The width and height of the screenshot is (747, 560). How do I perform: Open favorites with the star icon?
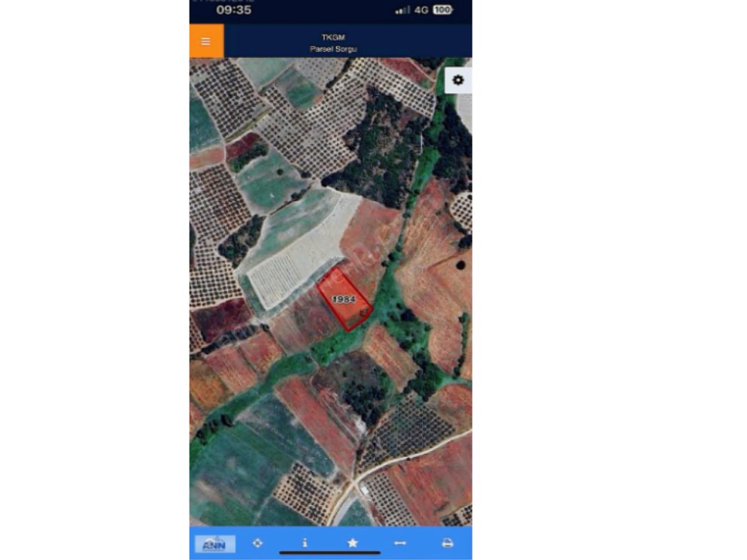click(353, 543)
